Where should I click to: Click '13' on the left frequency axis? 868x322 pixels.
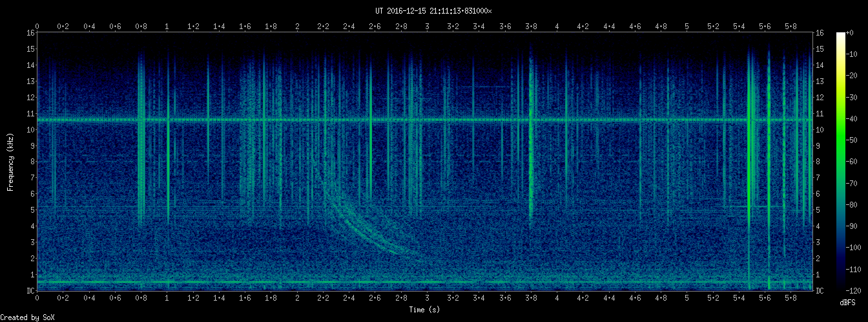[30, 81]
